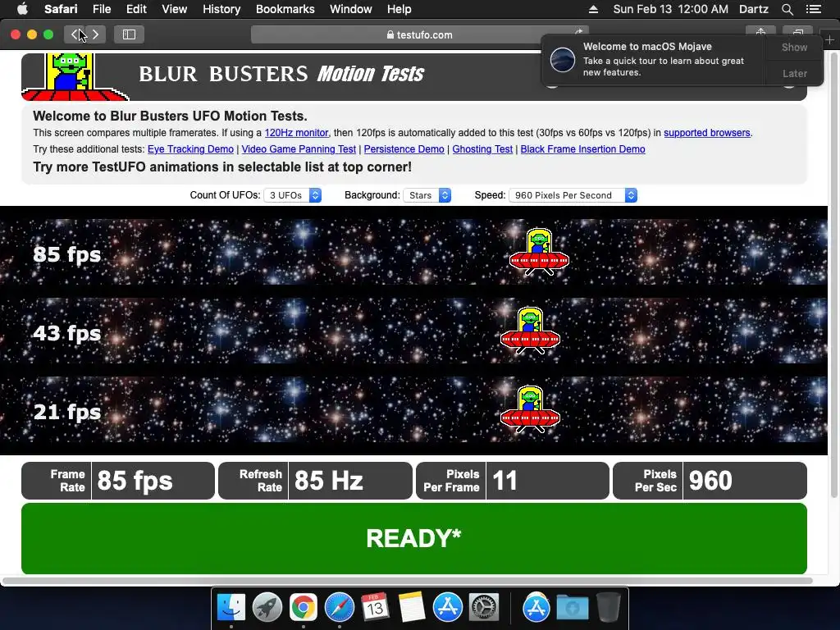Open the Edit menu
This screenshot has width=840, height=630.
[136, 9]
